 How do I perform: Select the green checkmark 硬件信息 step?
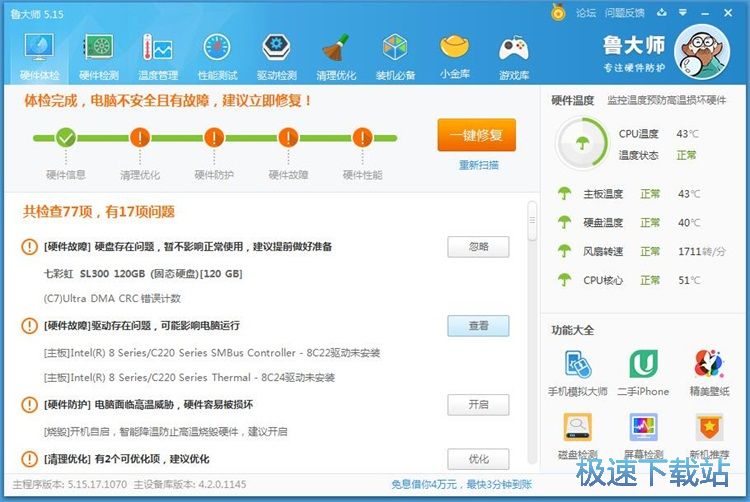(66, 138)
